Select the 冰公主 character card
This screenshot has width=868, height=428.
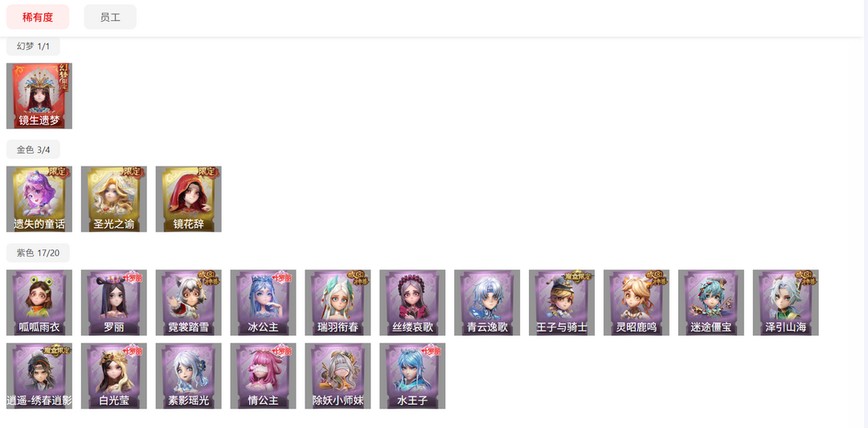click(x=264, y=302)
